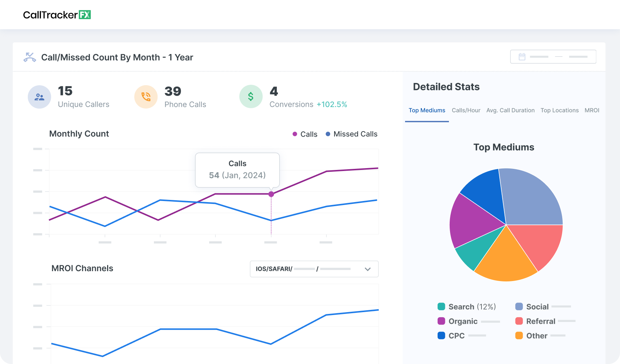Select the highlighted Calls data point marker

pos(271,194)
